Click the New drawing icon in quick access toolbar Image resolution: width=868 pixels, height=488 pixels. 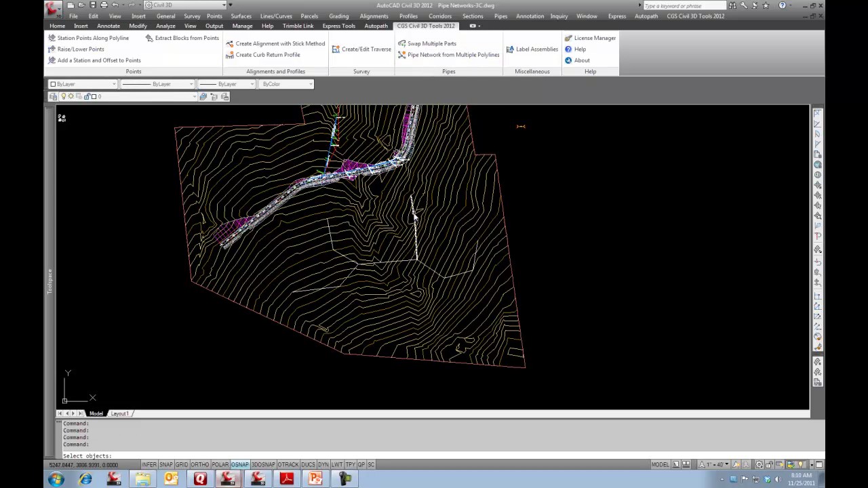(71, 5)
